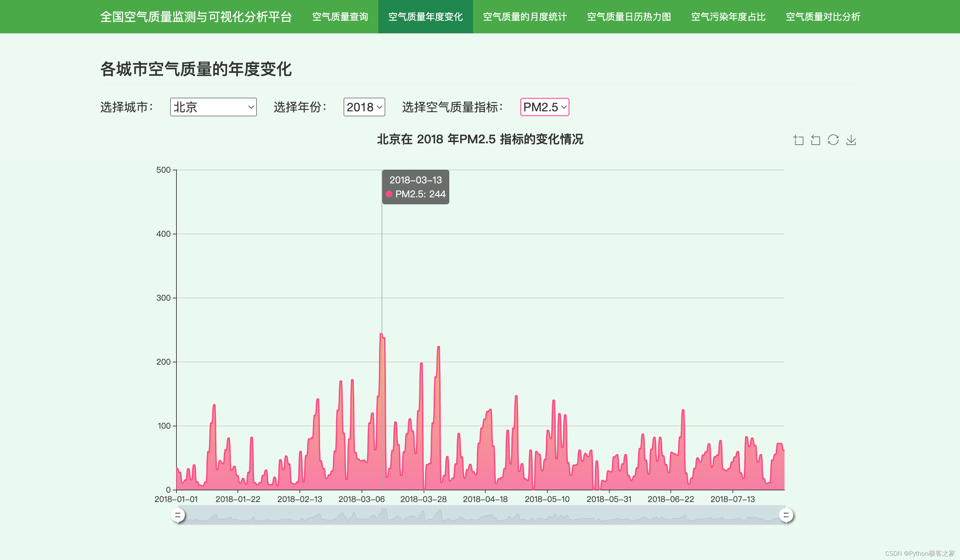Image resolution: width=960 pixels, height=560 pixels.
Task: Click the tooltip value PM2.5: 244
Action: click(420, 194)
